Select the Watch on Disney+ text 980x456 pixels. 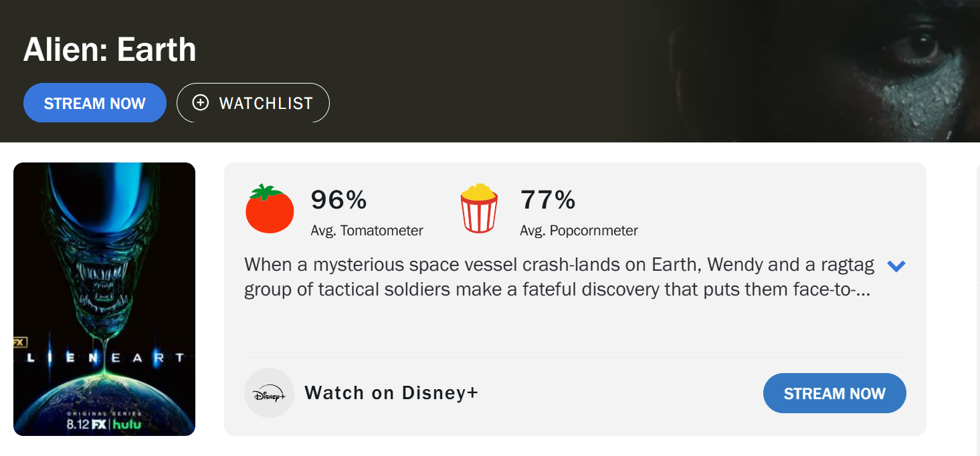[391, 393]
